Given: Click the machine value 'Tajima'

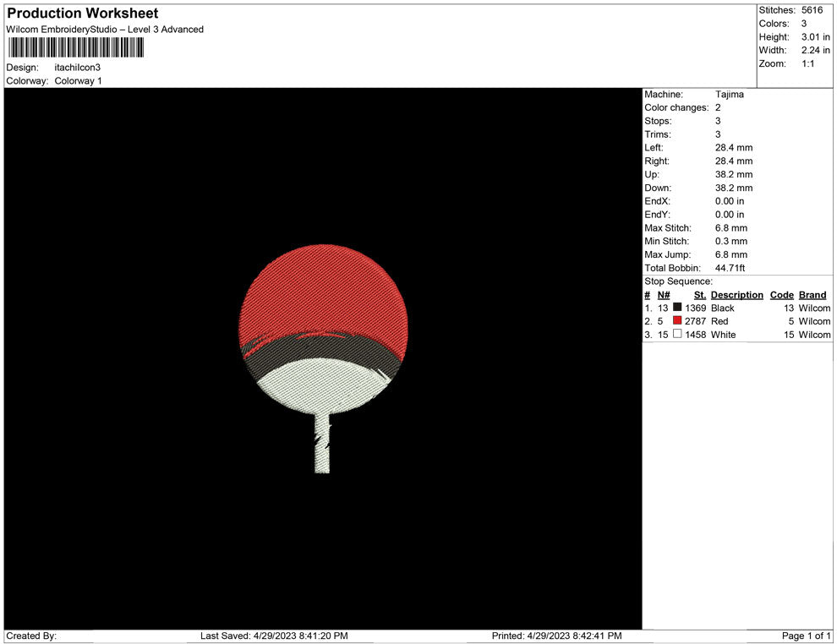Looking at the screenshot, I should [x=729, y=94].
